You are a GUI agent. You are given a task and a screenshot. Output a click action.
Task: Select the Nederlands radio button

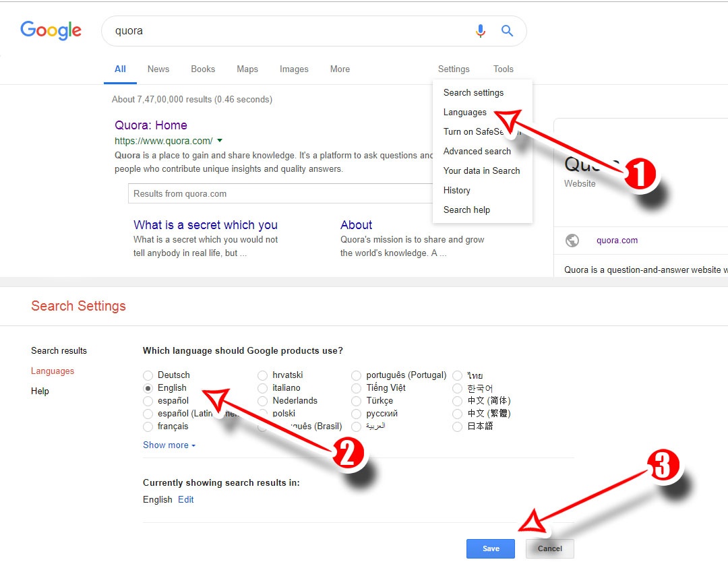point(262,401)
